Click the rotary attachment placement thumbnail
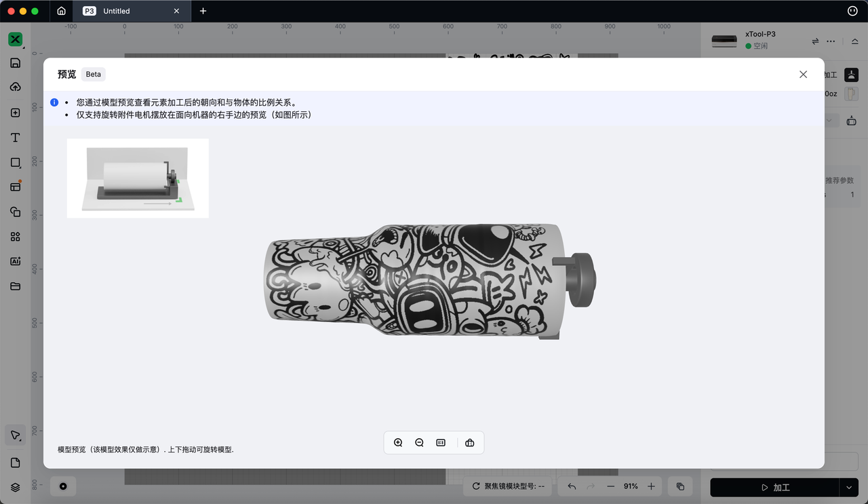This screenshot has height=504, width=868. point(138,178)
